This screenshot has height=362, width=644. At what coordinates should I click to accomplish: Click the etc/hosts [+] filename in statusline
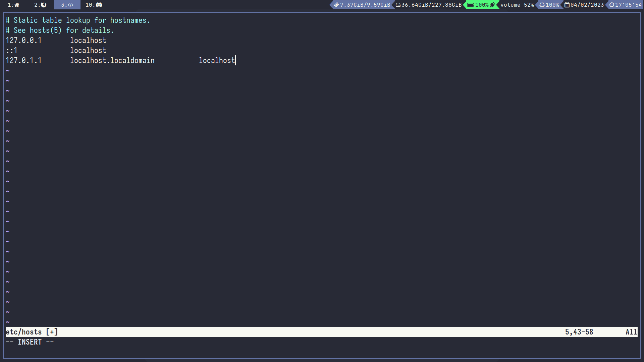pos(32,332)
